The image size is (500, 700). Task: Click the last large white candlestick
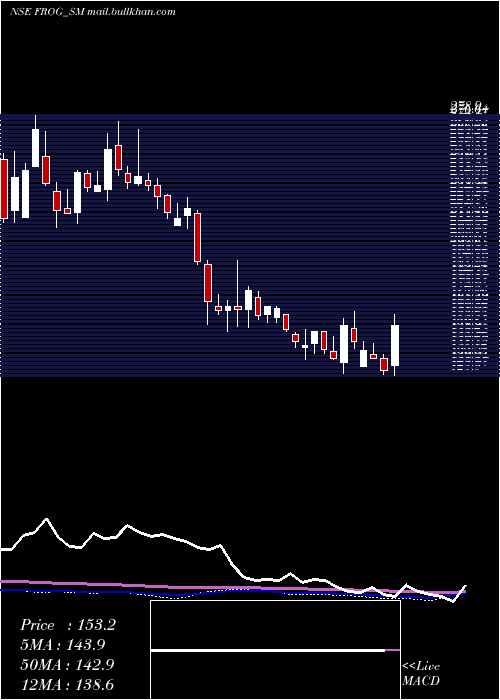pos(395,346)
